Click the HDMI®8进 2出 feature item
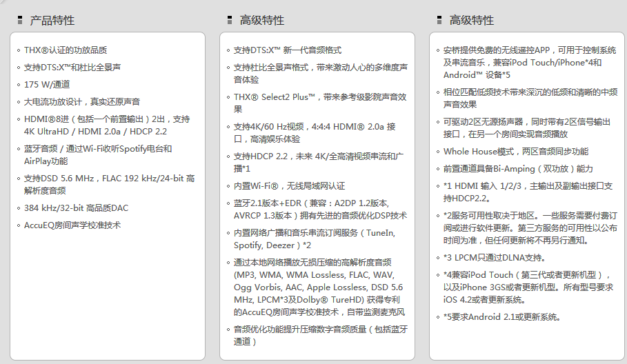This screenshot has width=627, height=364. 107,125
